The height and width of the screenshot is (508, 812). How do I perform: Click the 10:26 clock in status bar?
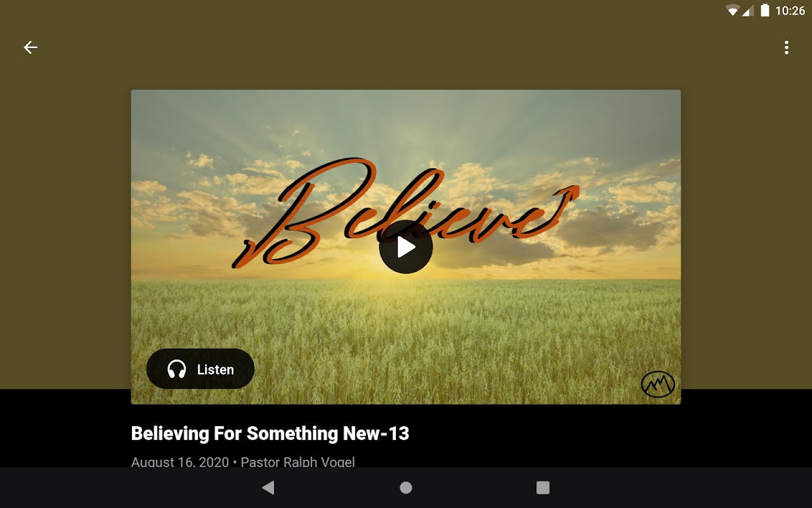(x=790, y=11)
